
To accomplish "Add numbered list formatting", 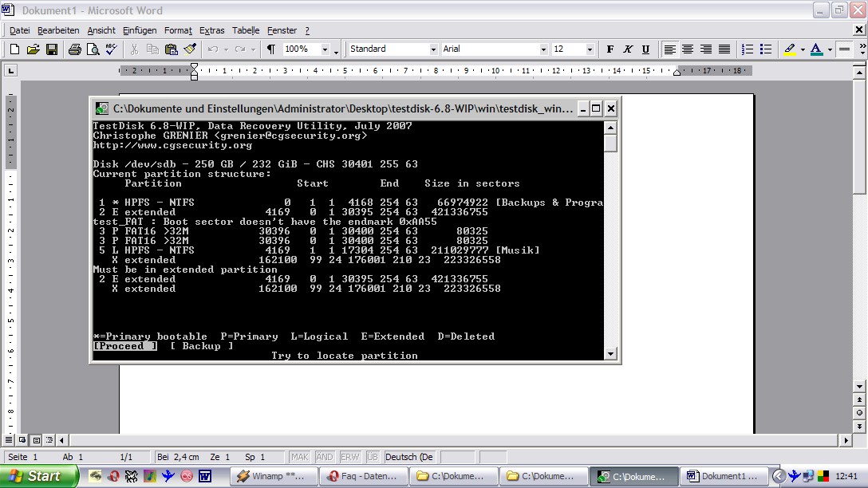I will tap(748, 49).
